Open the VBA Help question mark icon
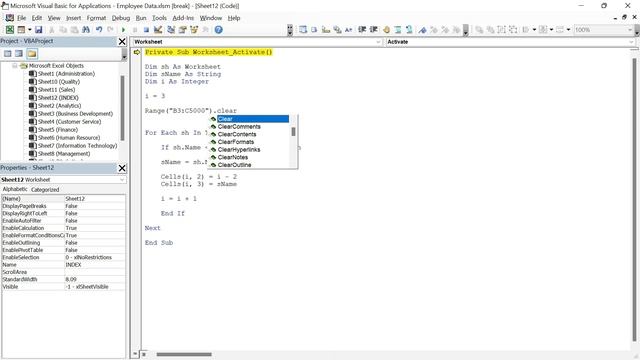The image size is (640, 360). coord(218,29)
